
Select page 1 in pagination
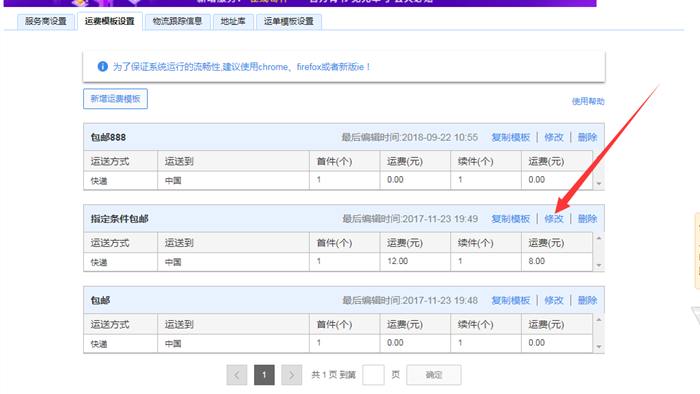click(264, 375)
